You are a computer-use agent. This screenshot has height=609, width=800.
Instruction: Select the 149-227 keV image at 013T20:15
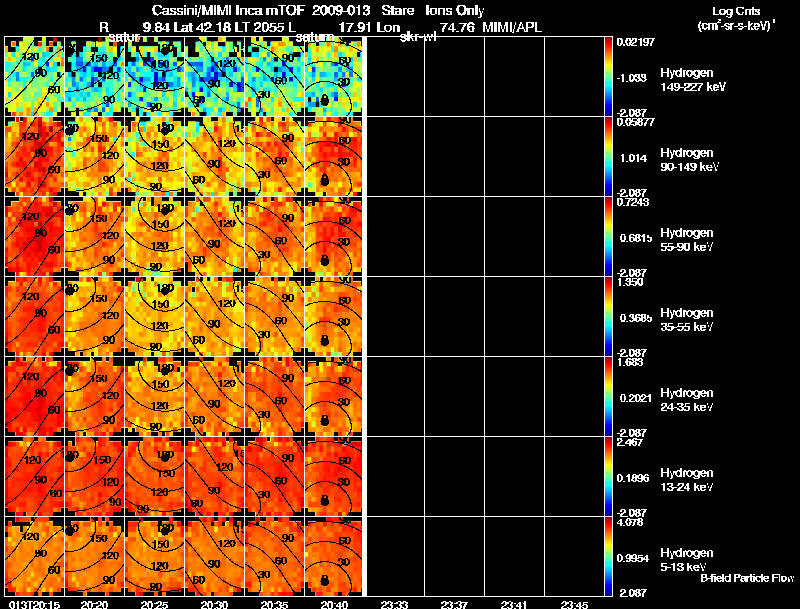click(x=34, y=77)
